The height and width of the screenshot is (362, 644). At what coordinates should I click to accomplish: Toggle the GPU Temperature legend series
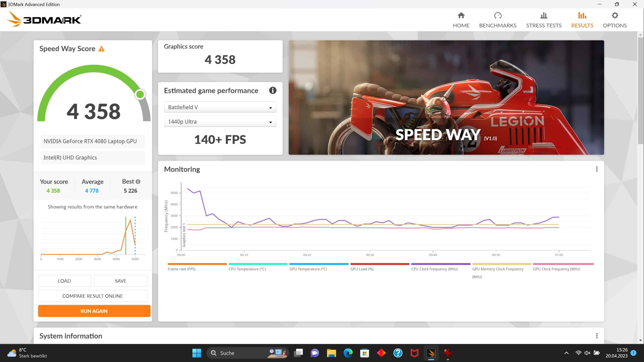(x=308, y=269)
